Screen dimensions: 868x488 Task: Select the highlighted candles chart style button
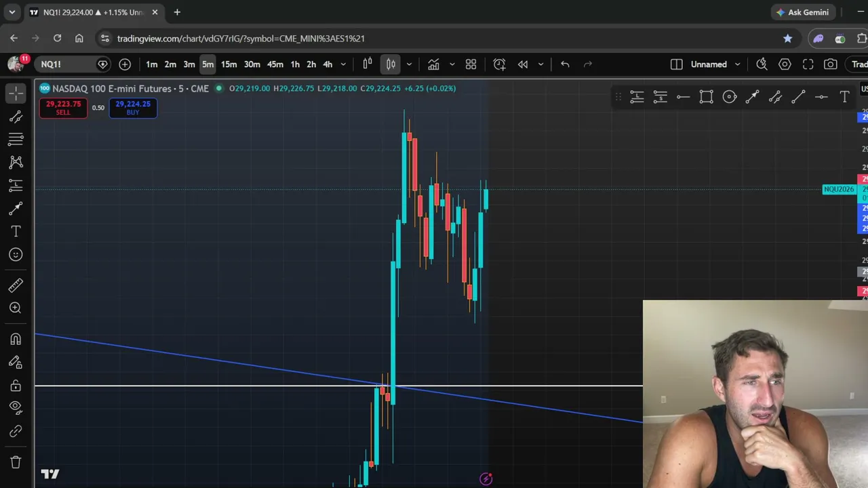[391, 64]
